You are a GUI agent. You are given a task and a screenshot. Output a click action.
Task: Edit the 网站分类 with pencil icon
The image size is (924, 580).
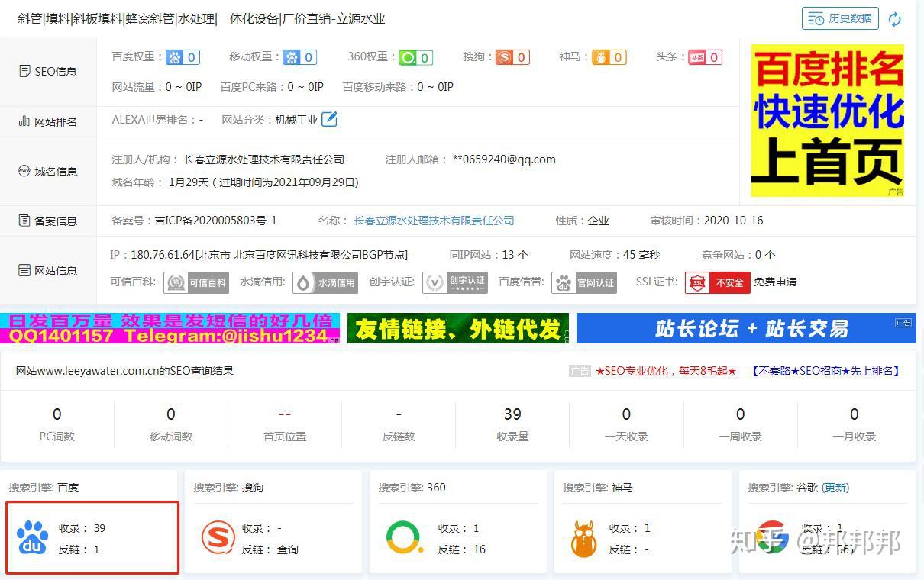coord(329,119)
